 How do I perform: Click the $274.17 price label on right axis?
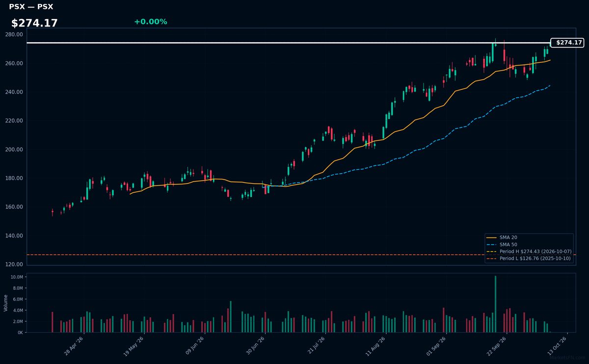567,43
